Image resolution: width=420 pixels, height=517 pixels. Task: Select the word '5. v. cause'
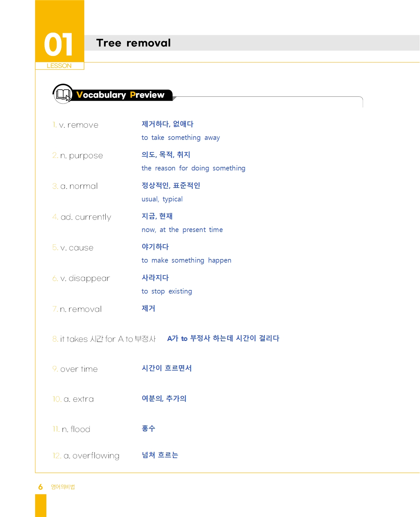(x=73, y=248)
